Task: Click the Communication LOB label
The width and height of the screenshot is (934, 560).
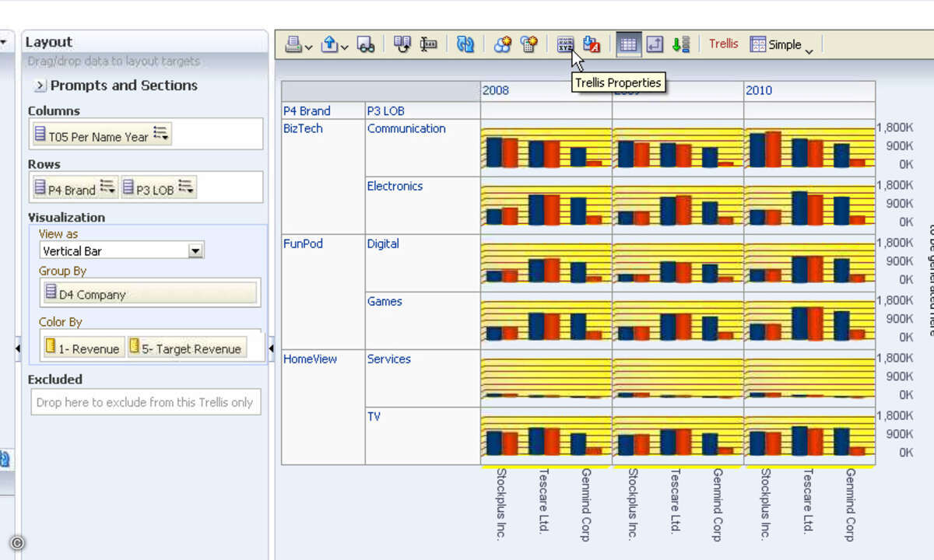Action: (x=406, y=128)
